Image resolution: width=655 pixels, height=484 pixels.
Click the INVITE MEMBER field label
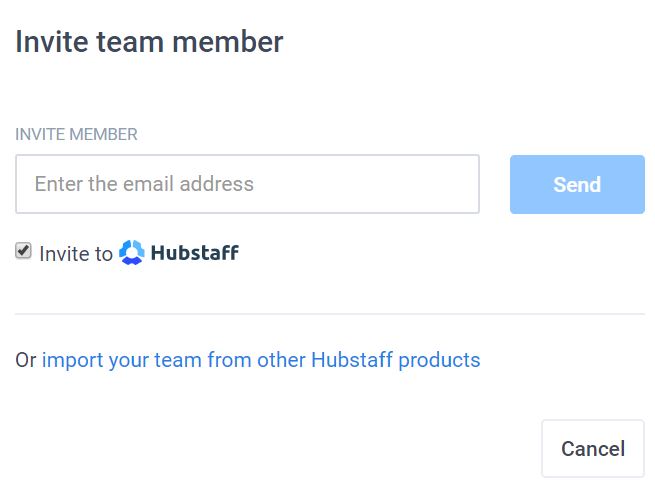[76, 134]
